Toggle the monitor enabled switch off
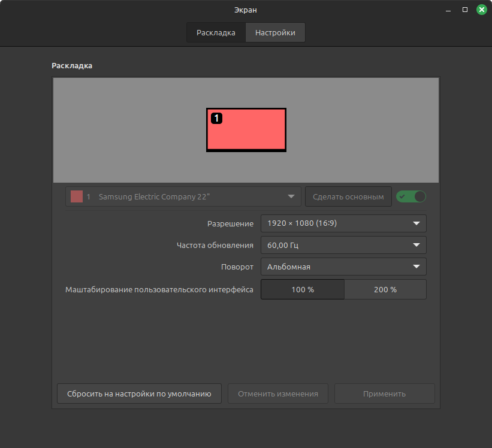 [411, 196]
